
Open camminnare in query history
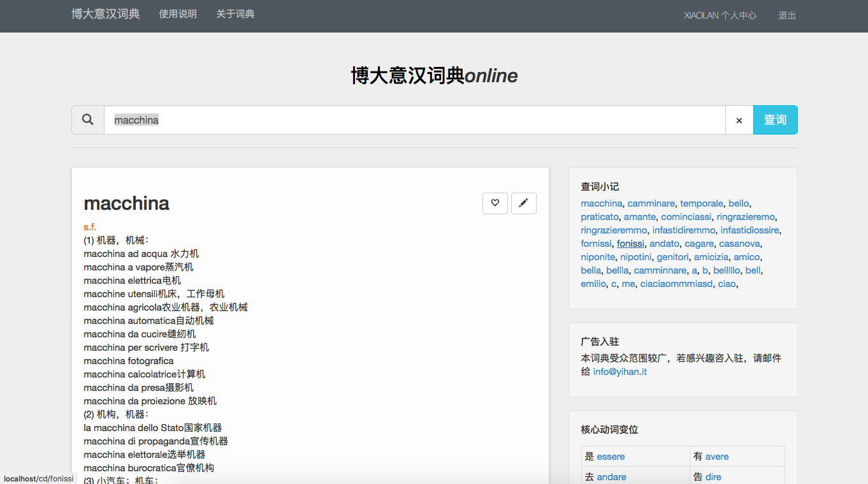pyautogui.click(x=660, y=270)
